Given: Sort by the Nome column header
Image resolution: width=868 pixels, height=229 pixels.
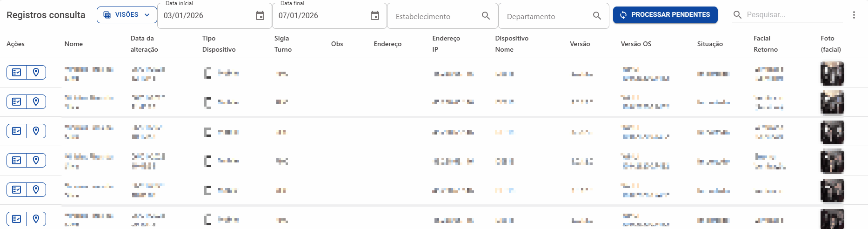Looking at the screenshot, I should click(x=73, y=44).
